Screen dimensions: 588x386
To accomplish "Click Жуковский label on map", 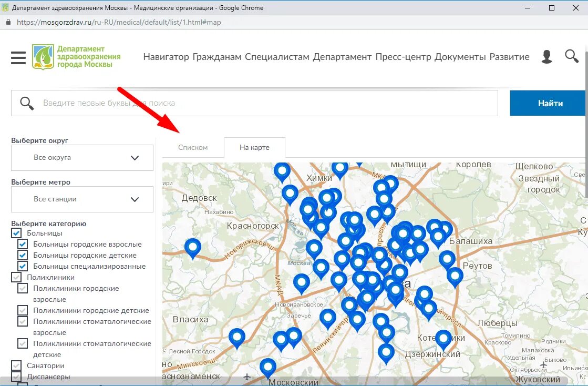I will [x=538, y=380].
